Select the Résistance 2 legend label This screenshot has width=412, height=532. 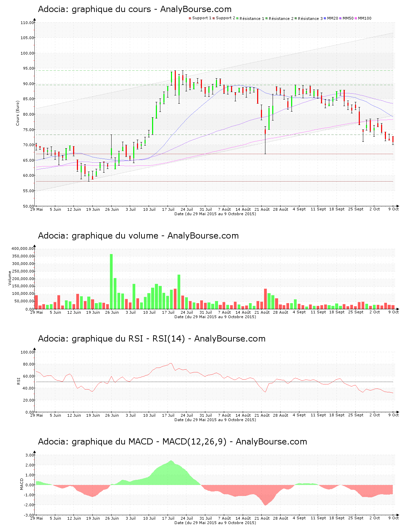click(x=281, y=18)
